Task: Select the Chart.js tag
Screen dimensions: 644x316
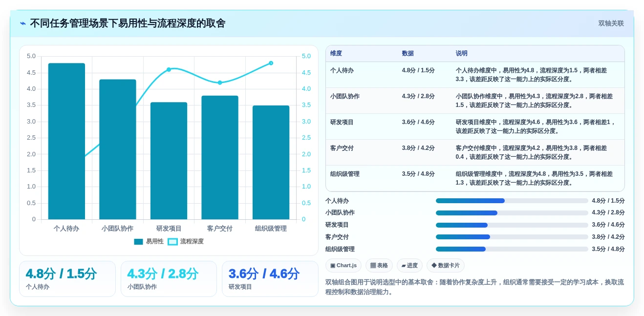Action: (x=343, y=266)
